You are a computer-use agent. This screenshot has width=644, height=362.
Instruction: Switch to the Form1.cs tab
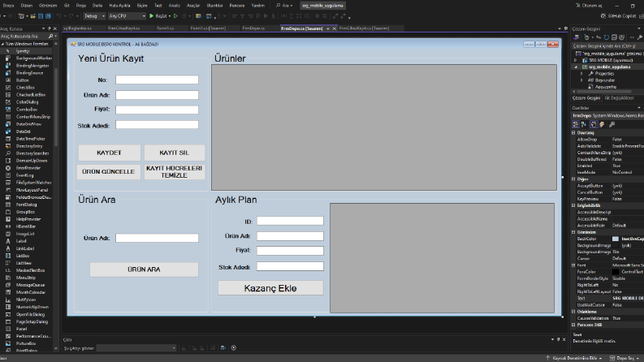(166, 28)
